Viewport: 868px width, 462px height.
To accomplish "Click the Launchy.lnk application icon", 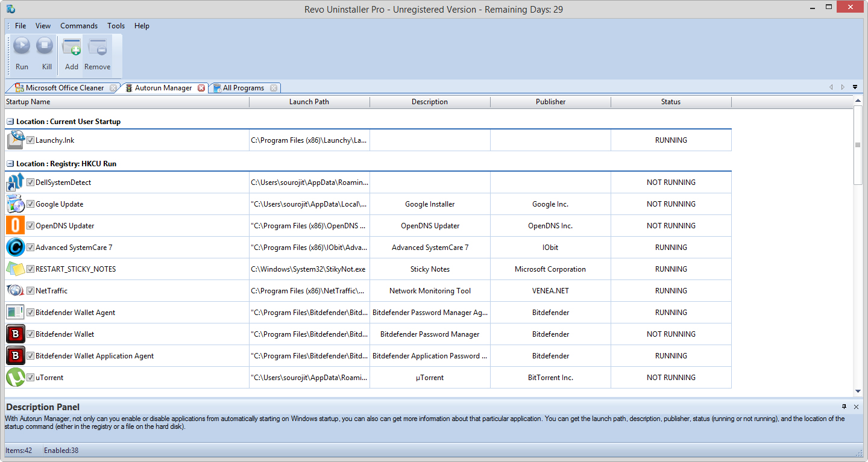I will click(16, 140).
